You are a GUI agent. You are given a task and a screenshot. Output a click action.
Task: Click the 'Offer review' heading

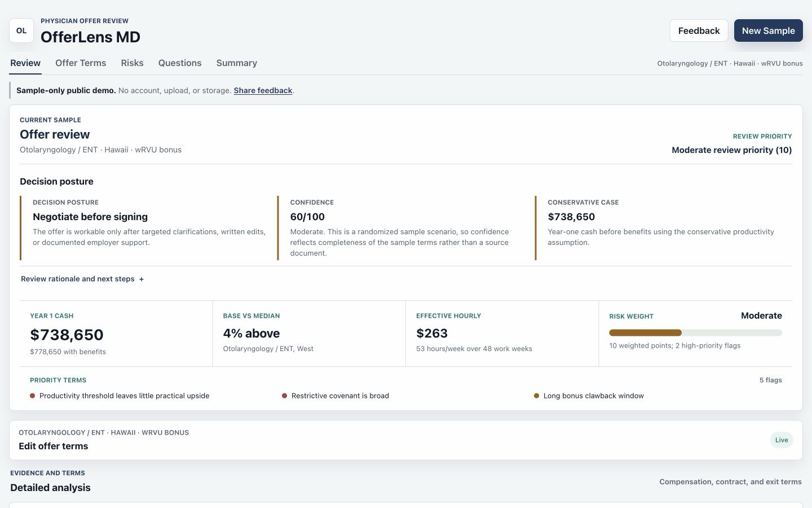coord(55,134)
